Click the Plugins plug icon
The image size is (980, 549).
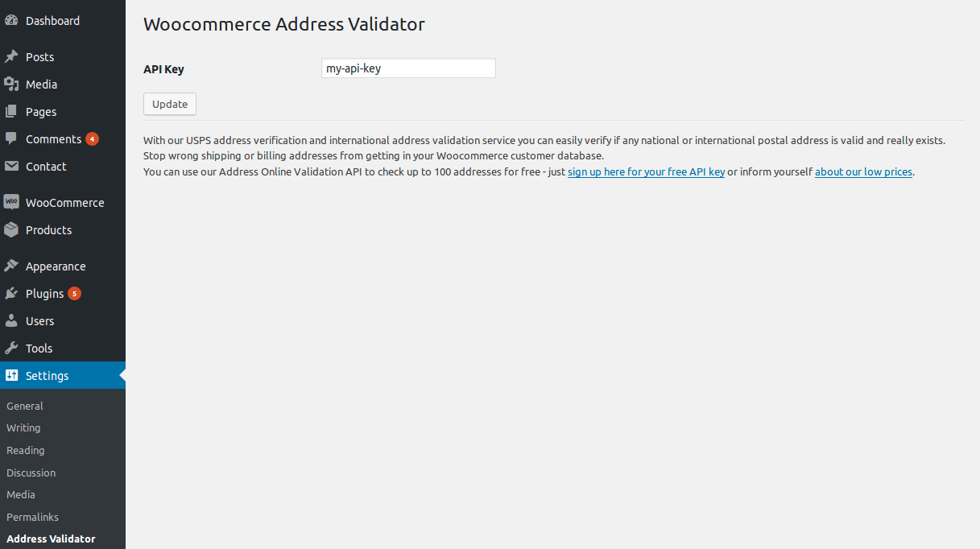pos(11,294)
